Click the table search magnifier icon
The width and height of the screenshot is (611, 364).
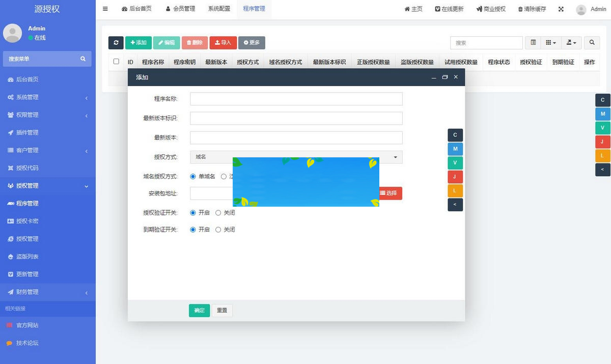pos(591,42)
